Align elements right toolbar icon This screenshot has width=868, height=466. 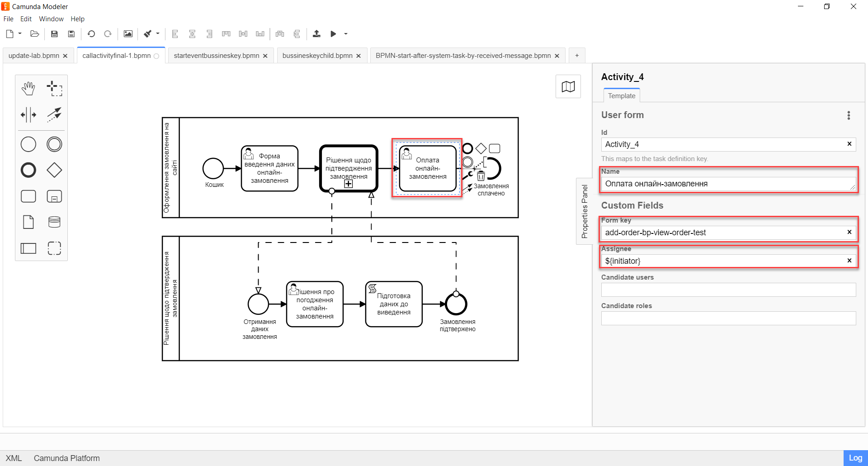(209, 34)
